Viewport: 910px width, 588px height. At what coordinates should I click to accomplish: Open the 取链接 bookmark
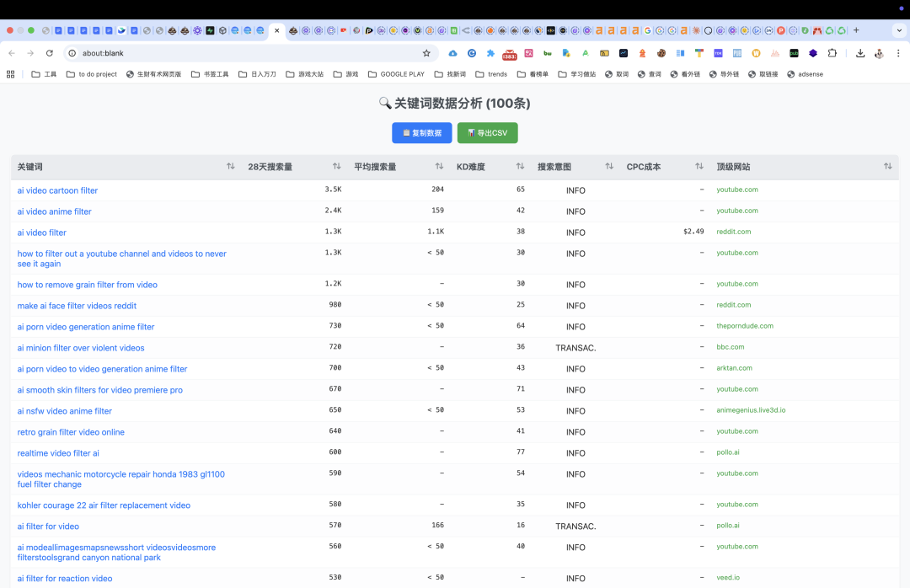tap(763, 74)
